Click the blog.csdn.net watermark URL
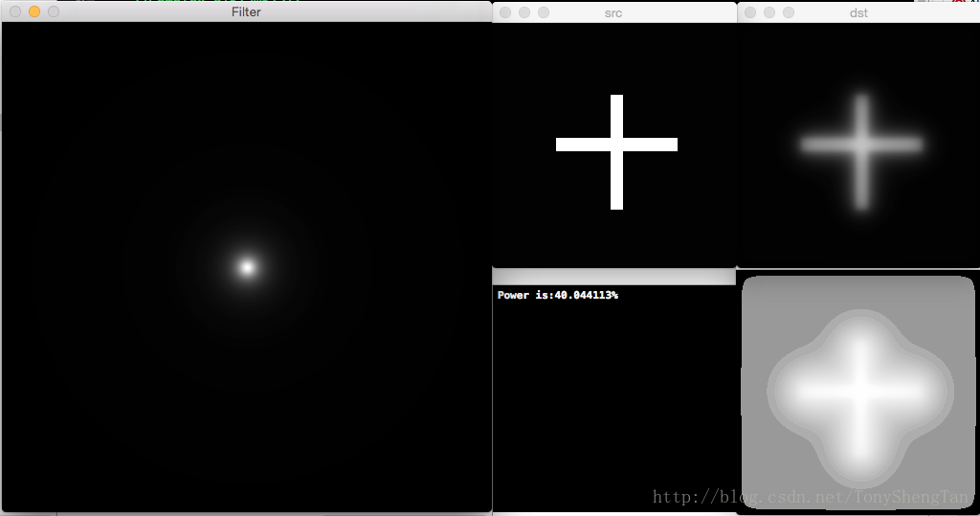Screen dimensions: 980x516 tap(813, 497)
